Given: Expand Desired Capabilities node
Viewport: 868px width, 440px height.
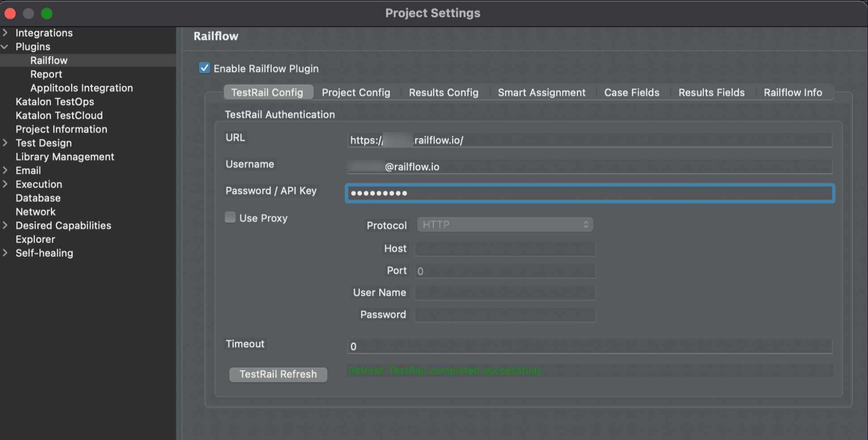Looking at the screenshot, I should tap(5, 226).
